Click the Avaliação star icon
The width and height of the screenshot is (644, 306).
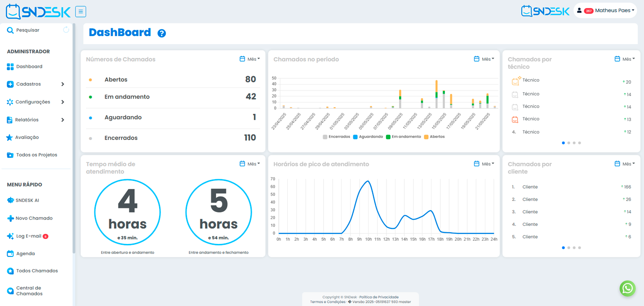click(10, 137)
